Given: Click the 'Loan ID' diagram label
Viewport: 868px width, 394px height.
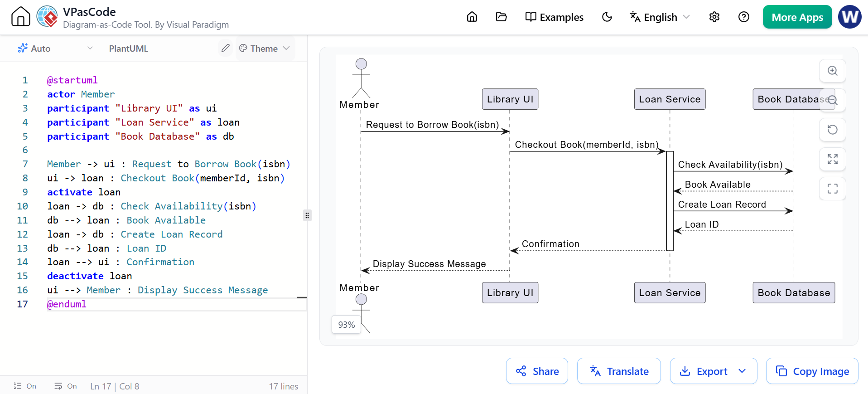Looking at the screenshot, I should tap(701, 224).
